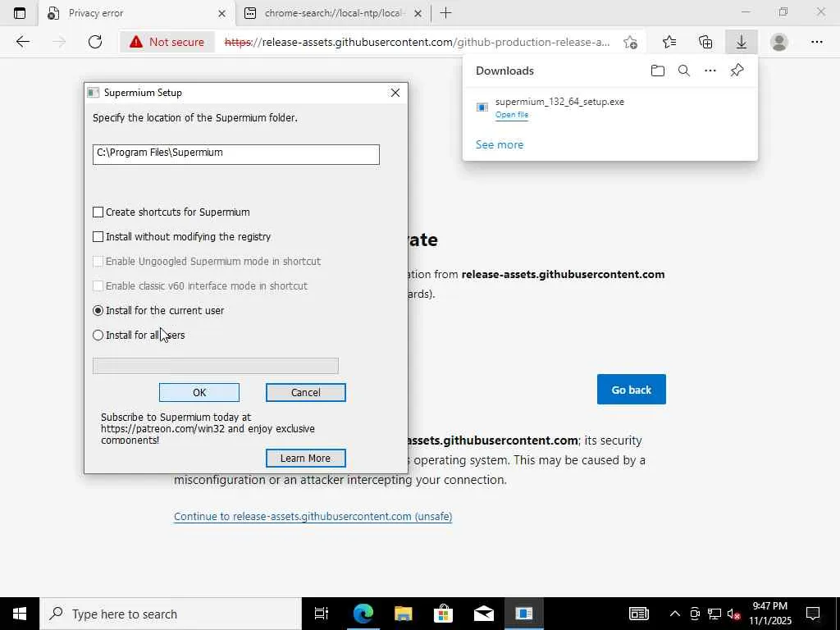Click Cancel in Supermium Setup
The height and width of the screenshot is (630, 840).
306,393
